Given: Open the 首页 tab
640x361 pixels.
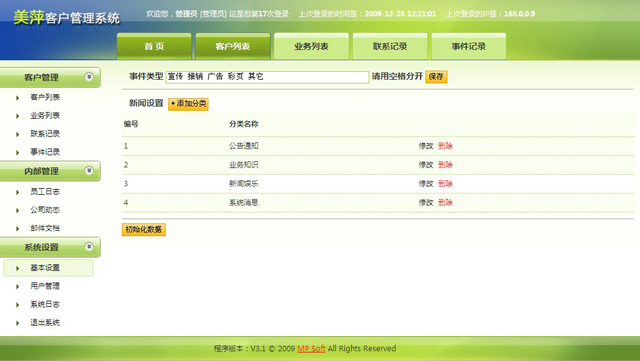Looking at the screenshot, I should tap(154, 46).
